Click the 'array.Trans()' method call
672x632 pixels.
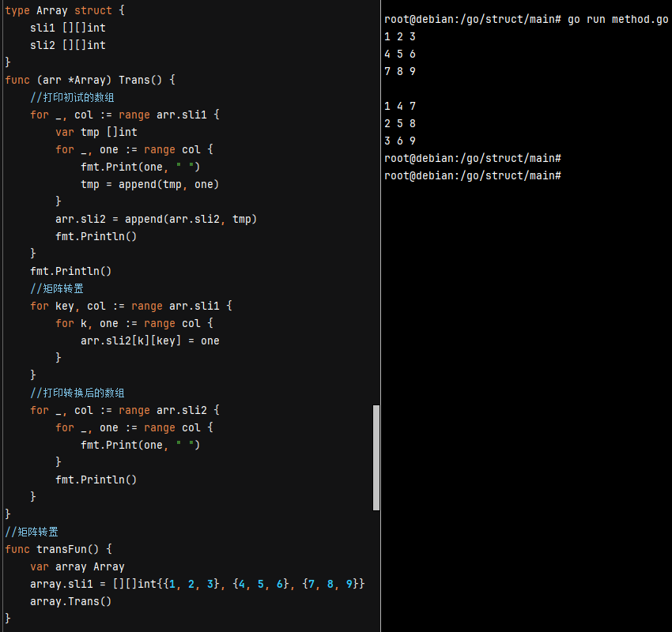point(70,601)
